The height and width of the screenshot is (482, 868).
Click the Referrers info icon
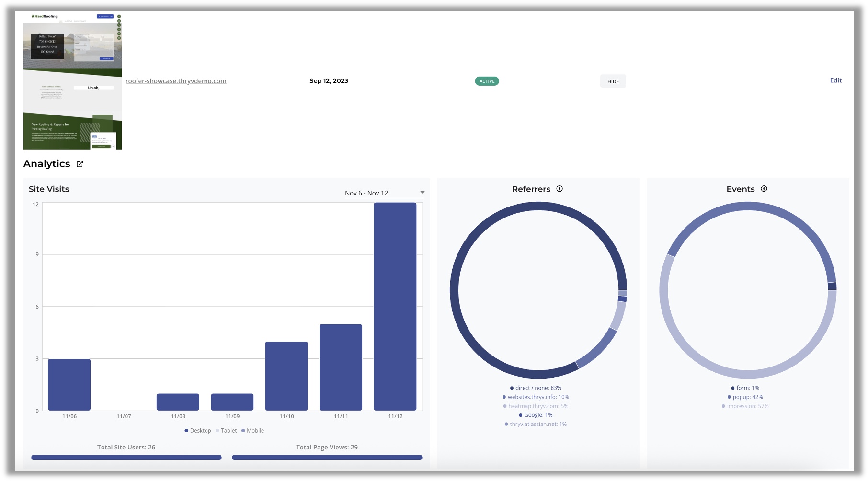tap(560, 189)
